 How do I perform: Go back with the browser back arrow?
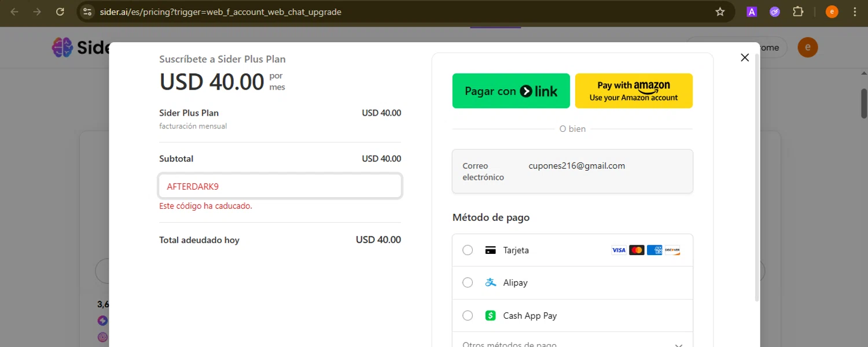(14, 12)
